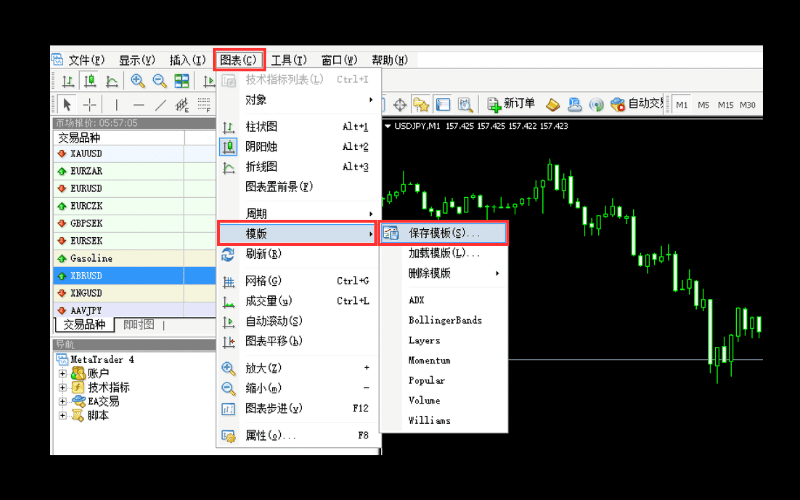Select M1 timeframe button
This screenshot has width=800, height=500.
682,105
